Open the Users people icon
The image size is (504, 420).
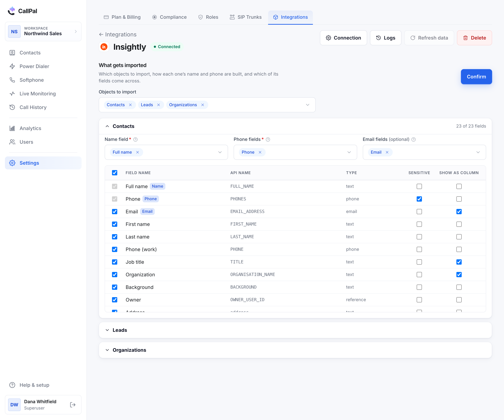pos(12,142)
